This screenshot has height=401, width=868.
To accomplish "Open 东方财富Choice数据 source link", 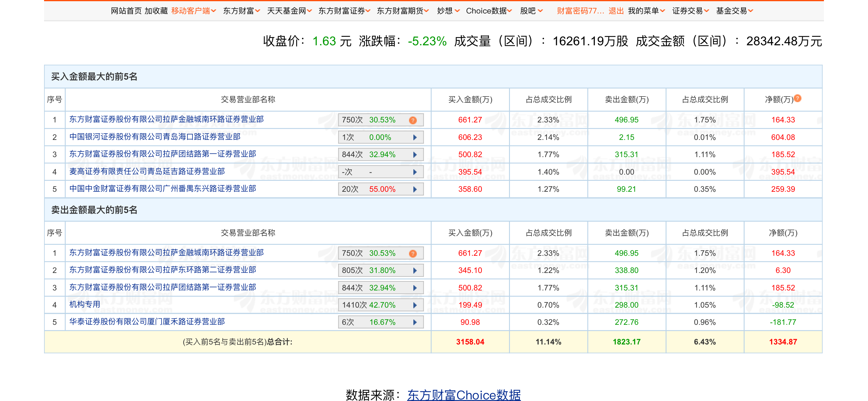I will 464,395.
